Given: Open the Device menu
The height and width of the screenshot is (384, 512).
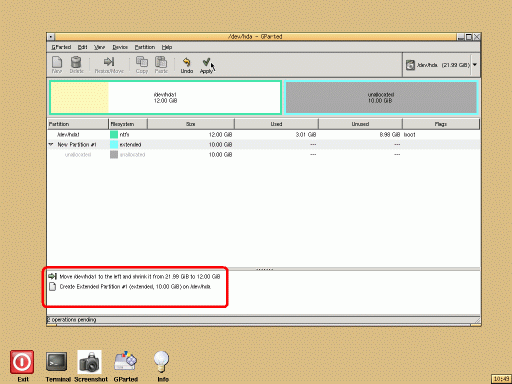Looking at the screenshot, I should point(120,47).
